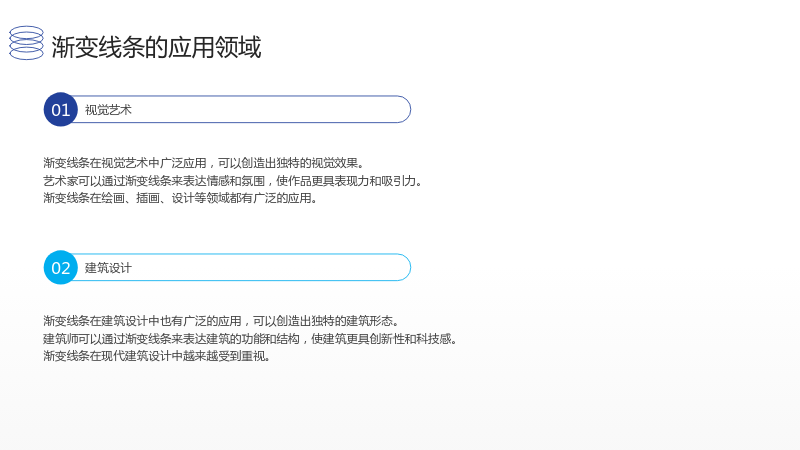The height and width of the screenshot is (450, 800).
Task: Click the rounded right end of the 02 bar
Action: pyautogui.click(x=403, y=267)
